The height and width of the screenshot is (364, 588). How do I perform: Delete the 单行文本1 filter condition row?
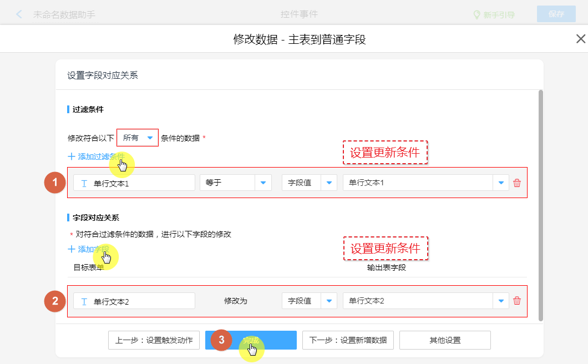coord(517,183)
